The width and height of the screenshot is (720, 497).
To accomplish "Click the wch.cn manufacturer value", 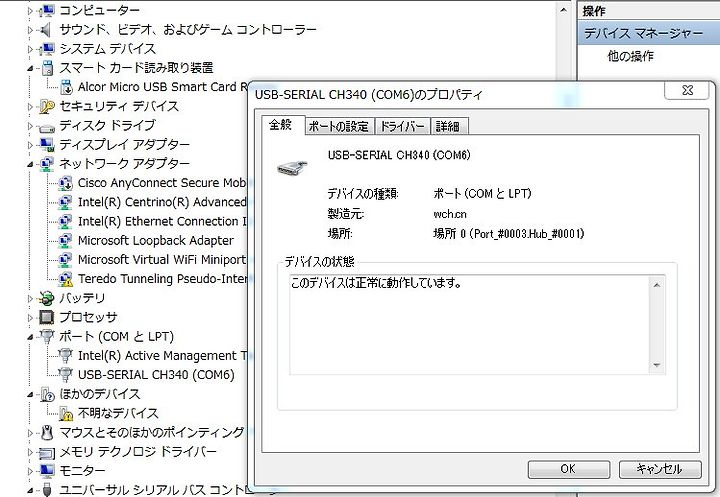I will [450, 214].
